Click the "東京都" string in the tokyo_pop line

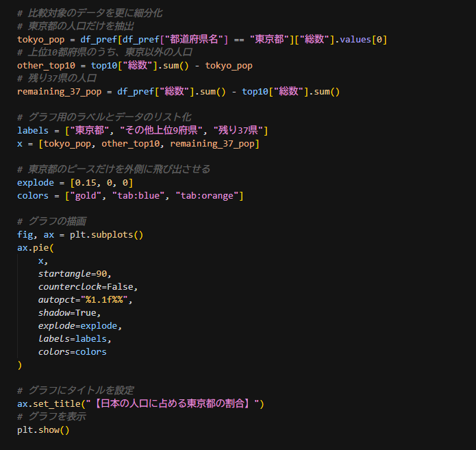(269, 40)
